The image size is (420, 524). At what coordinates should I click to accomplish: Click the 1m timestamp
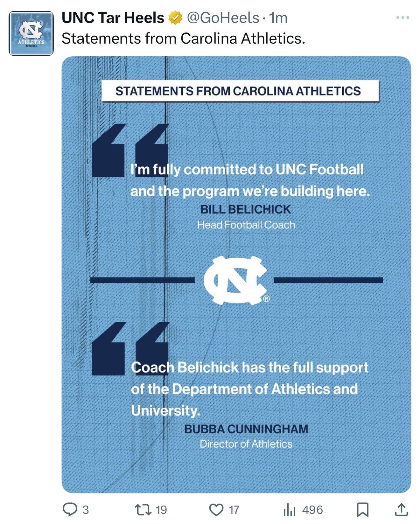(278, 18)
